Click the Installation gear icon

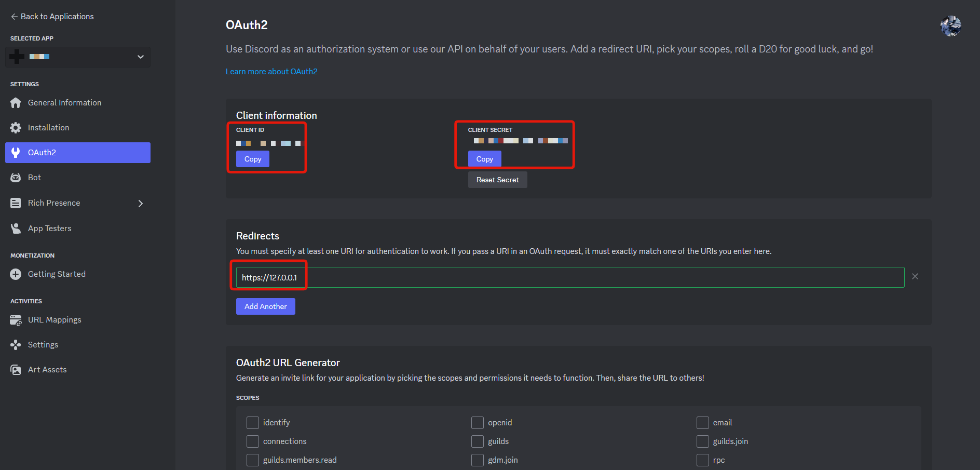[x=16, y=128]
